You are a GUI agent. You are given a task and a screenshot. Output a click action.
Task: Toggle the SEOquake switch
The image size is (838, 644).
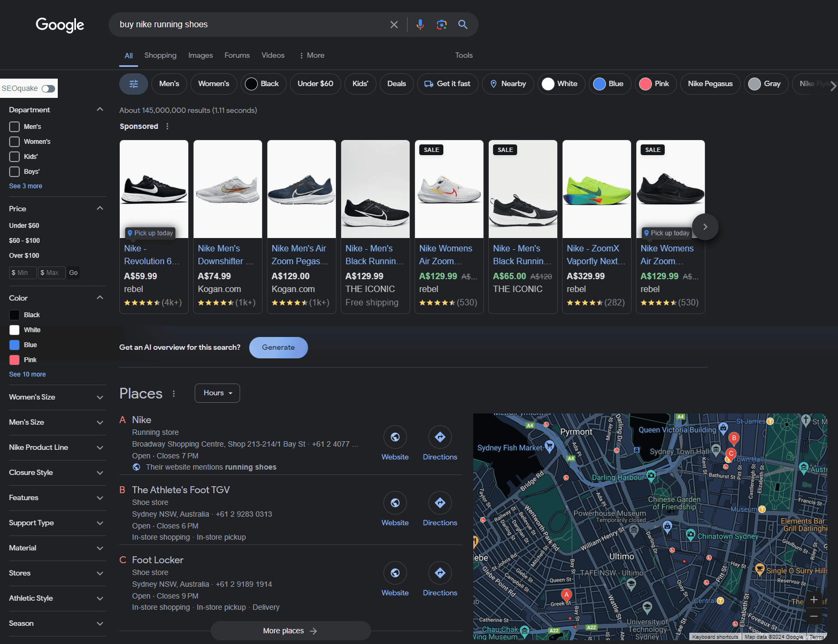click(x=48, y=89)
